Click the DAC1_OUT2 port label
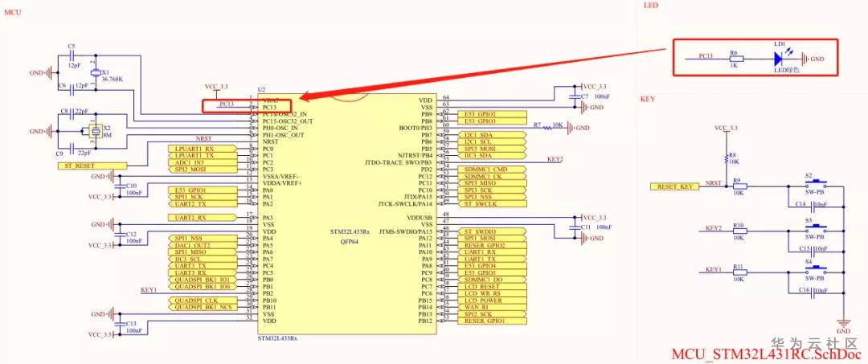 202,245
